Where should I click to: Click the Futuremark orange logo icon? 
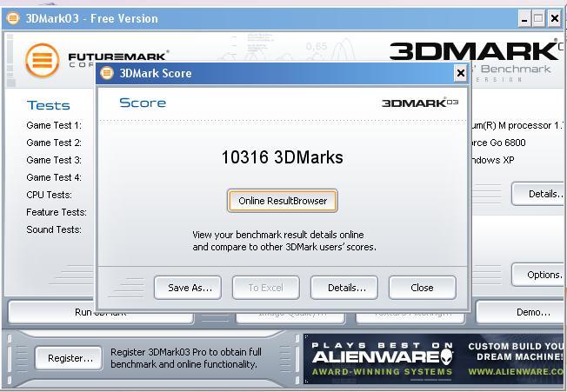coord(43,60)
